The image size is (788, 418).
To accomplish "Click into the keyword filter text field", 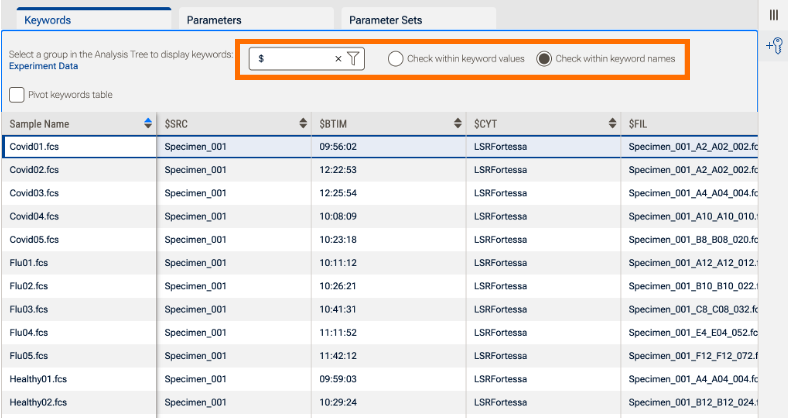I will point(292,59).
